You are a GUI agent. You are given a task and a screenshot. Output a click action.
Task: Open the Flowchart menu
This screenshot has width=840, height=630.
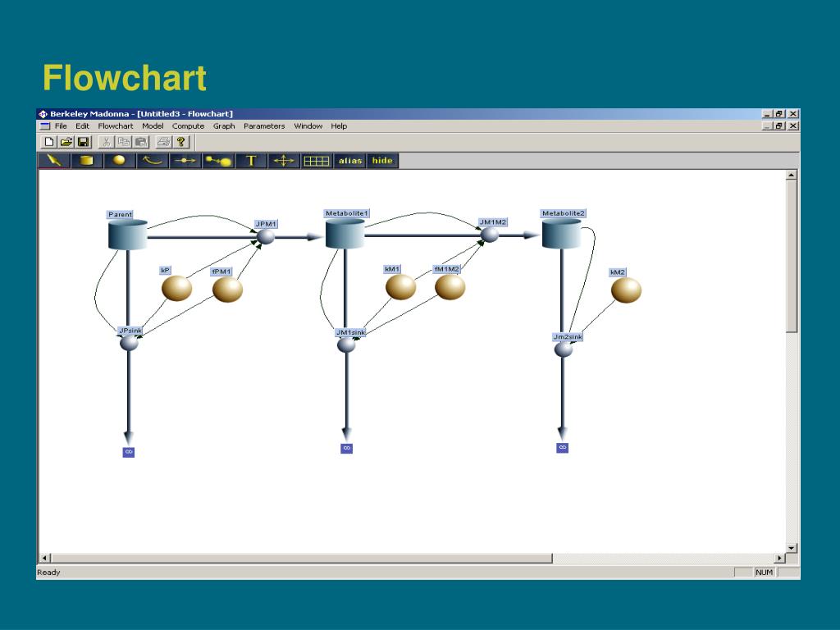point(115,126)
